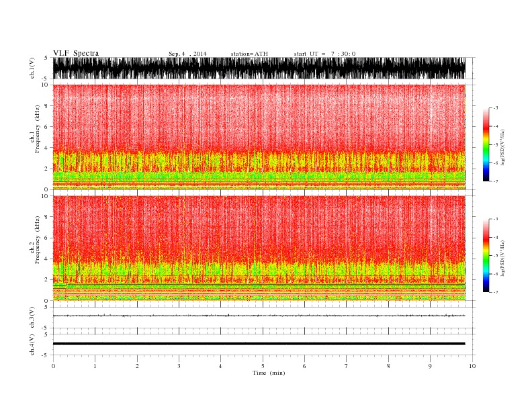
Task: Click the ch.3 thin voltage trace
Action: [259, 316]
